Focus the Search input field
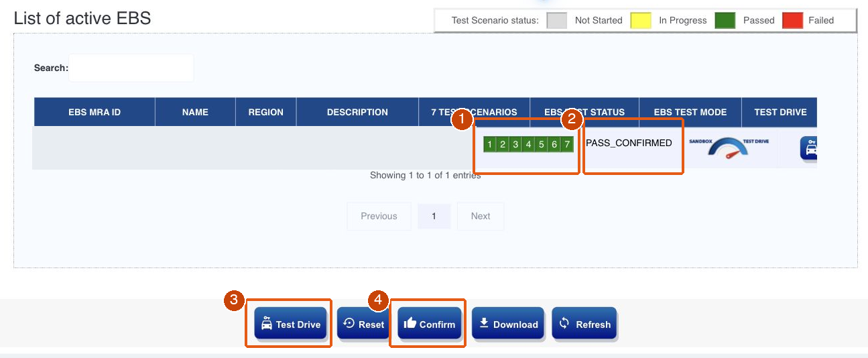 pos(131,68)
